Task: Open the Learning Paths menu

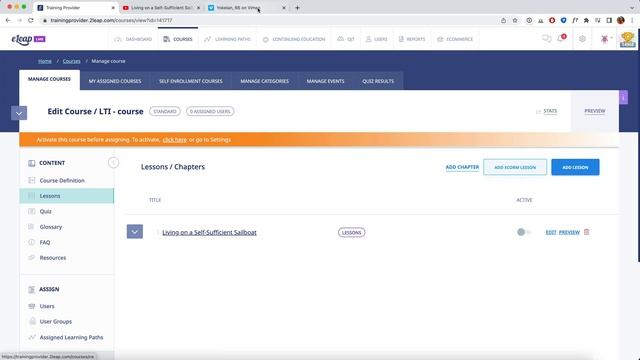Action: pyautogui.click(x=227, y=39)
